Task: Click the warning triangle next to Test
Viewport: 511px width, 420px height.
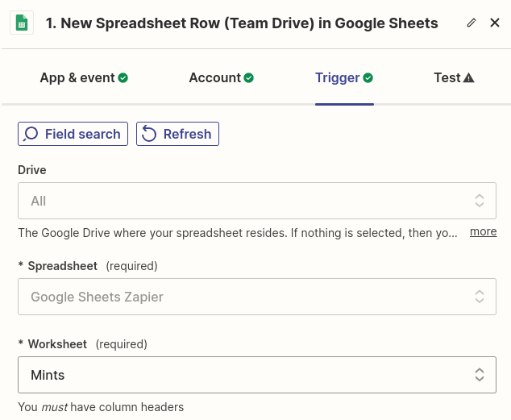Action: click(469, 78)
